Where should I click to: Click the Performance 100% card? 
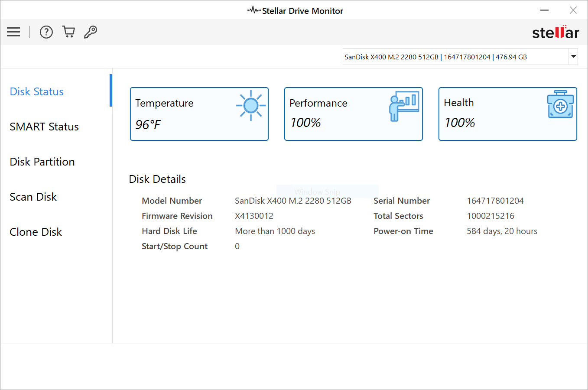point(353,114)
